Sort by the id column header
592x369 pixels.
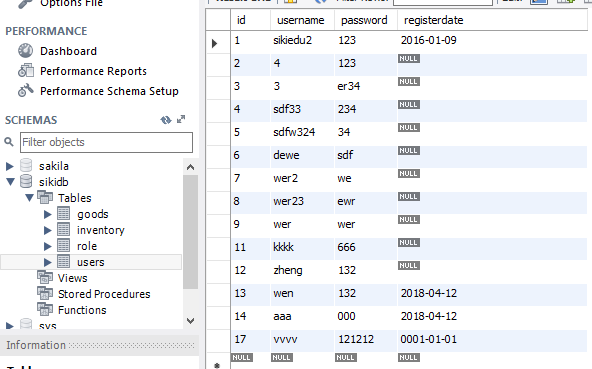250,20
